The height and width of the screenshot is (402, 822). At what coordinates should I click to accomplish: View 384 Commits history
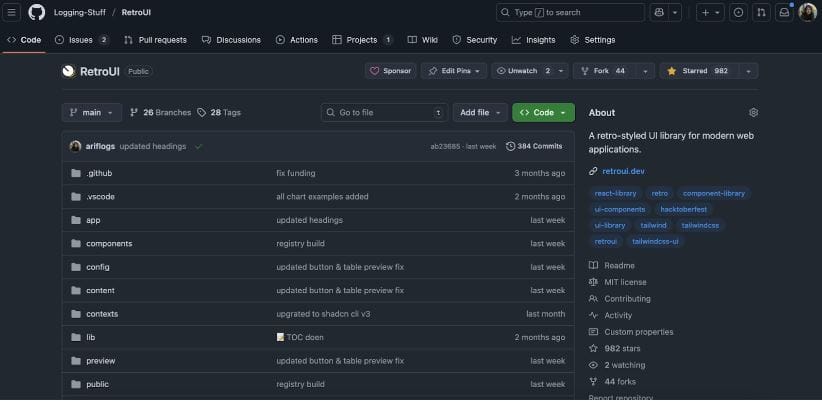(x=534, y=147)
